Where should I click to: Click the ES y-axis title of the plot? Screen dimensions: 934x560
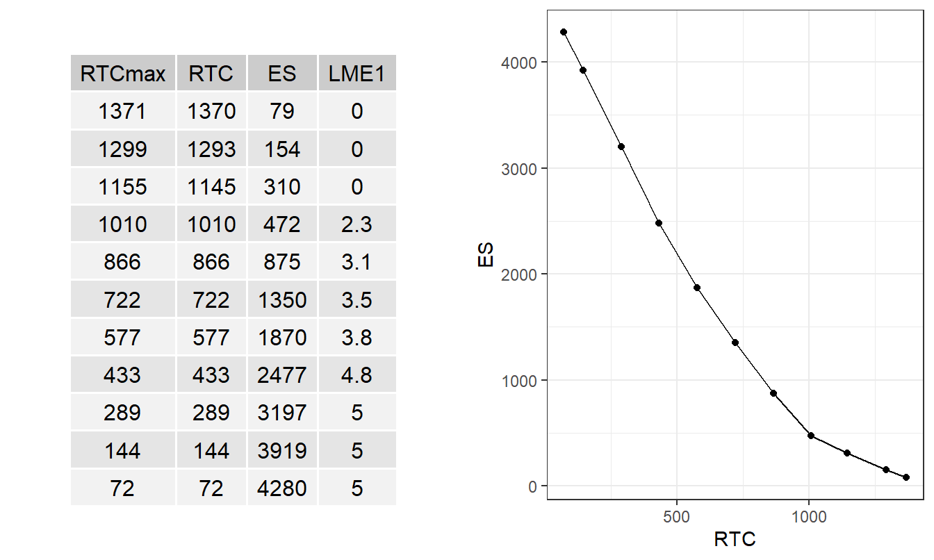(484, 254)
